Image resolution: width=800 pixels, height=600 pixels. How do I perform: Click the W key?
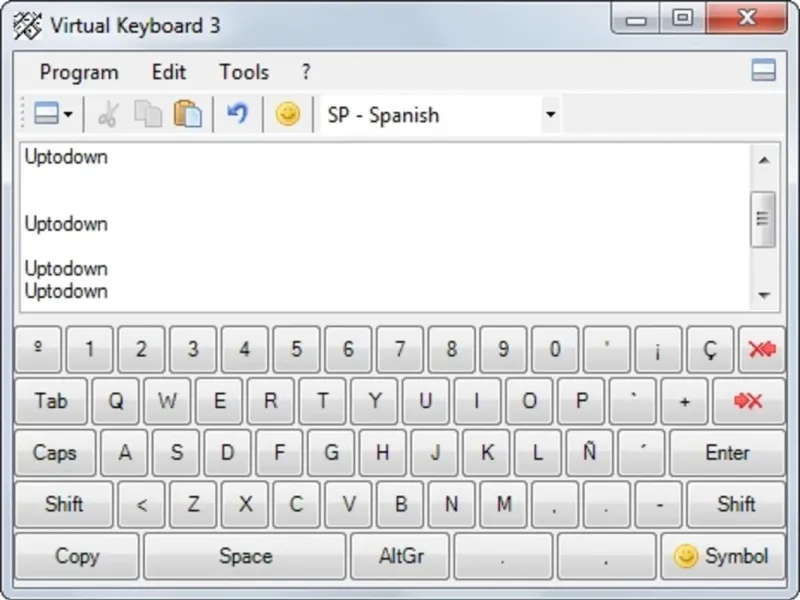167,401
